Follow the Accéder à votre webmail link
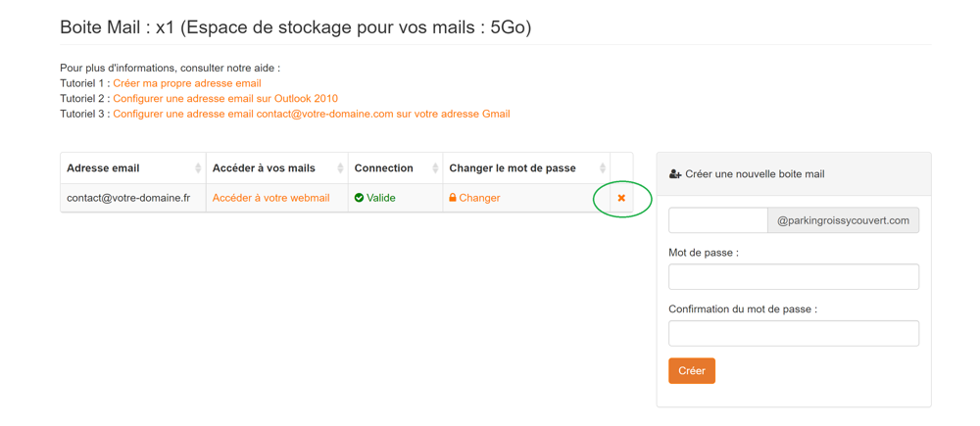 270,198
